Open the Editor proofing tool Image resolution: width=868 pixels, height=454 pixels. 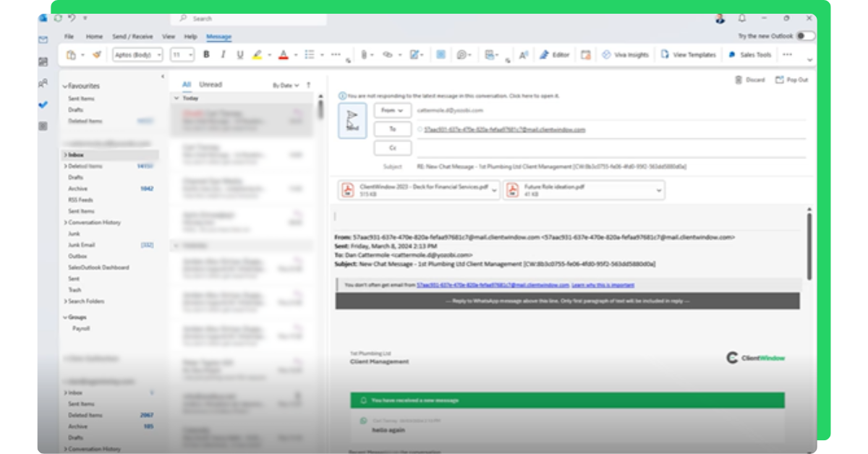click(x=554, y=55)
